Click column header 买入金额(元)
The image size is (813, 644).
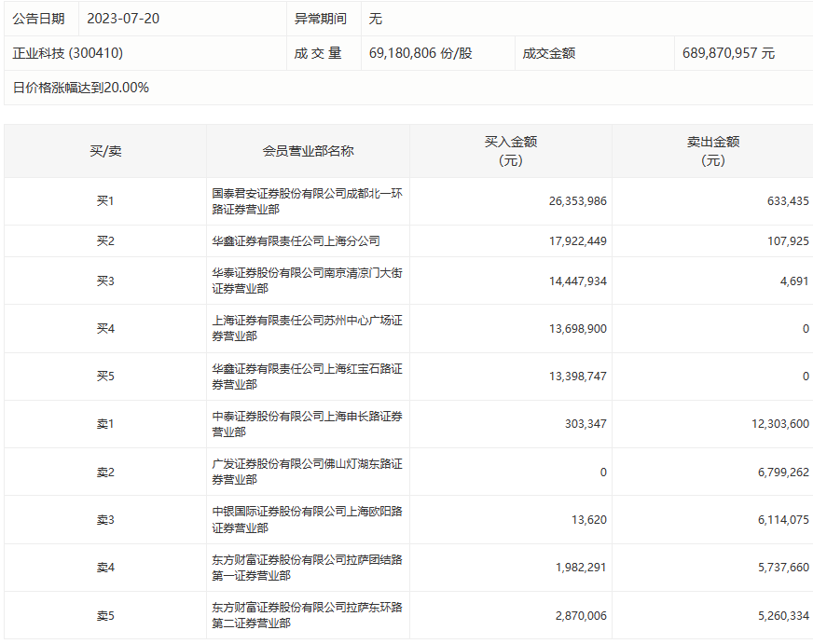point(511,151)
